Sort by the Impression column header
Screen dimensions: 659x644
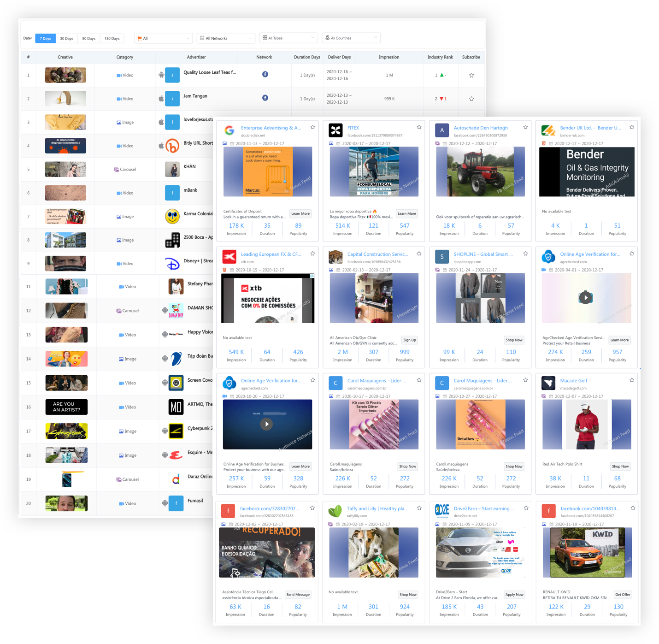pyautogui.click(x=389, y=57)
